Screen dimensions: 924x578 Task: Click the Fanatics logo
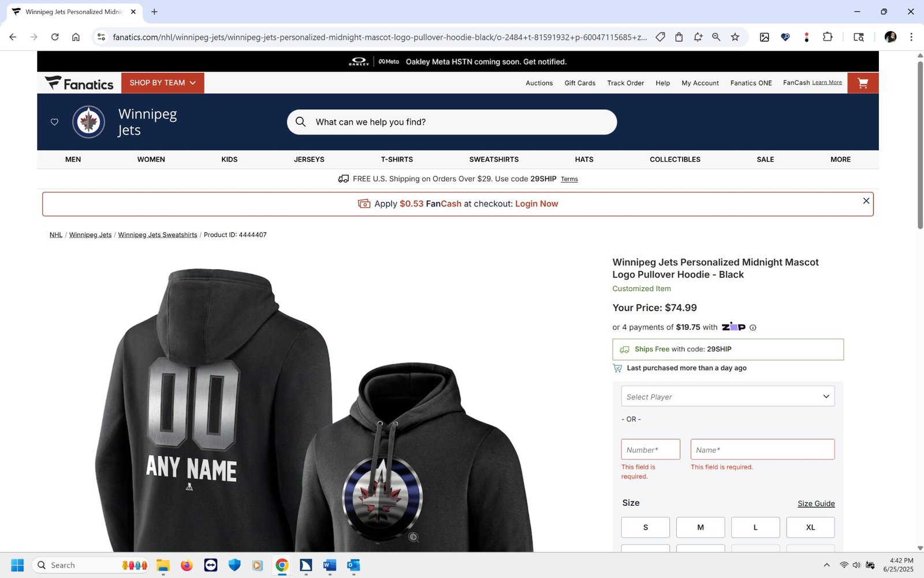pos(79,83)
